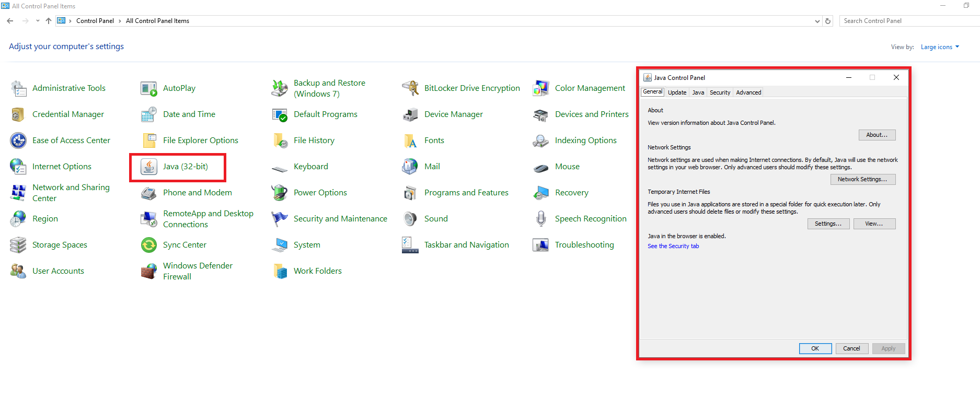Click the System label

[x=307, y=245]
